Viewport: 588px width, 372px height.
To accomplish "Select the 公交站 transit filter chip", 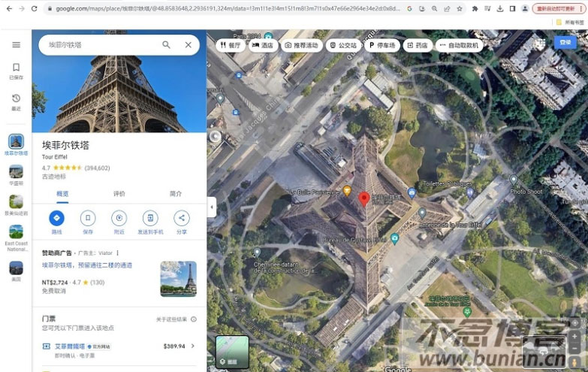I will (343, 45).
